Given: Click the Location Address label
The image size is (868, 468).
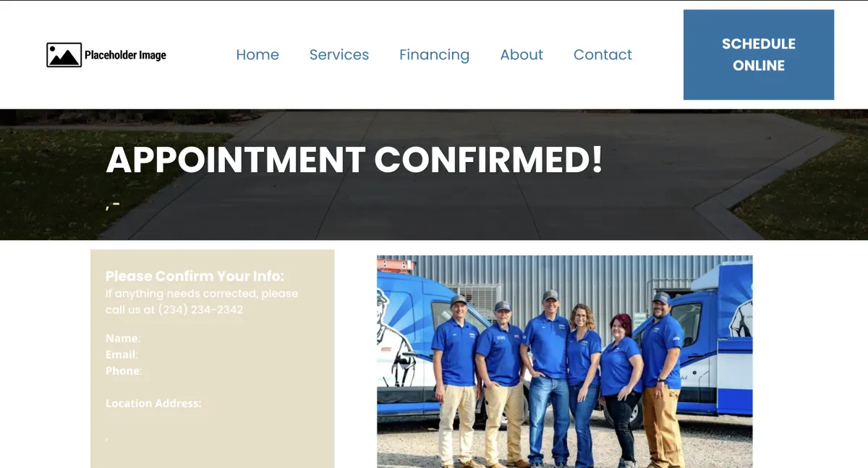Looking at the screenshot, I should click(153, 403).
